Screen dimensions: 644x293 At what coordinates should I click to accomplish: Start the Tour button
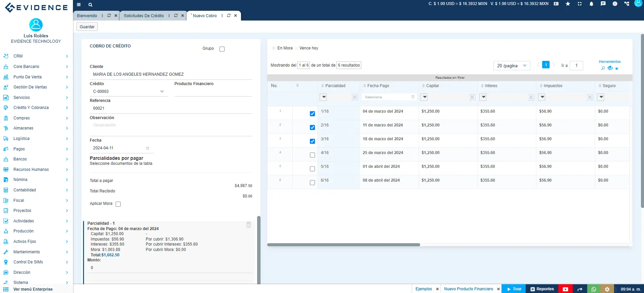point(514,289)
